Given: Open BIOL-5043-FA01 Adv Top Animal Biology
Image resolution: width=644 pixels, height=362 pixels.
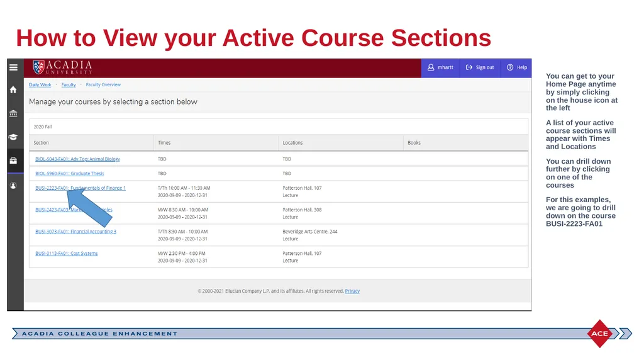Looking at the screenshot, I should coord(77,159).
